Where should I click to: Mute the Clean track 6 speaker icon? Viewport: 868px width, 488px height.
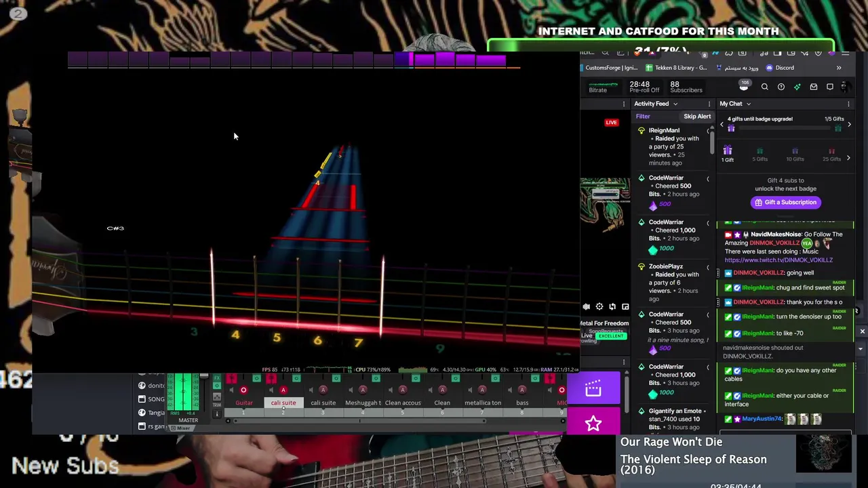(x=429, y=390)
